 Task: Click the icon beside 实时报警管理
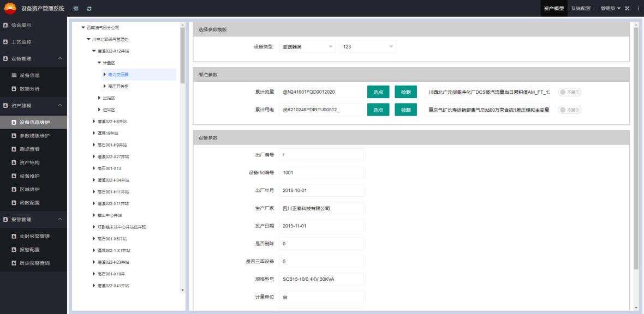pos(14,237)
